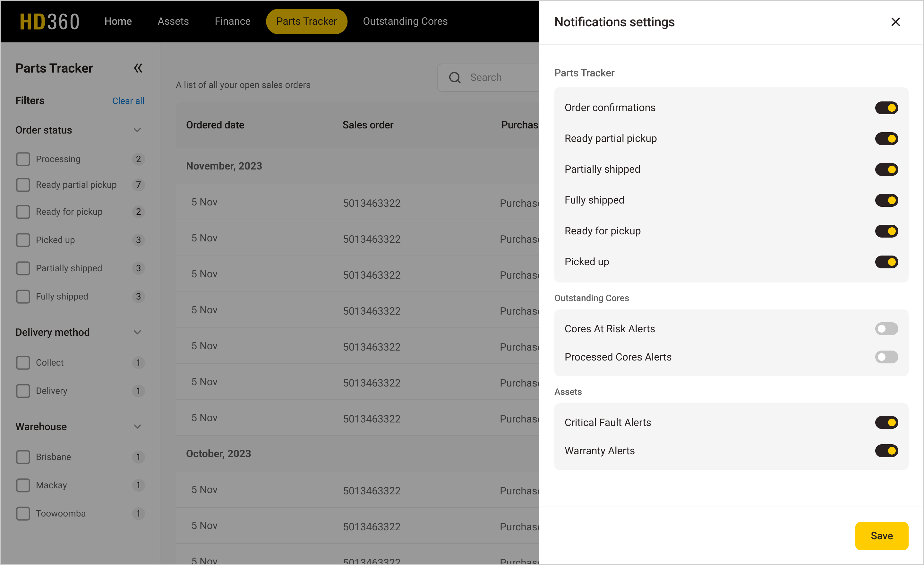Enable Processed Cores Alerts
This screenshot has width=924, height=565.
coord(886,357)
